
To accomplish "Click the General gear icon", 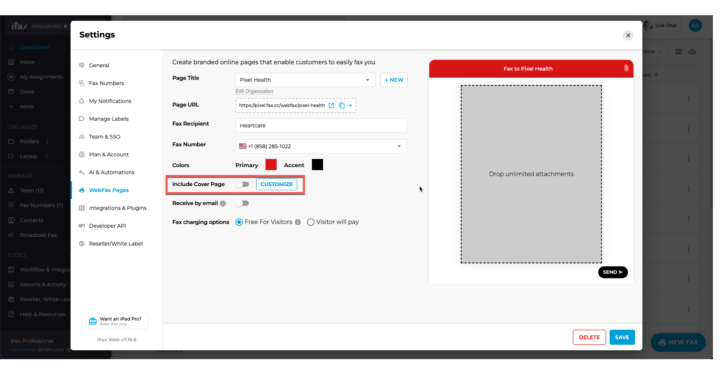I will pos(82,65).
